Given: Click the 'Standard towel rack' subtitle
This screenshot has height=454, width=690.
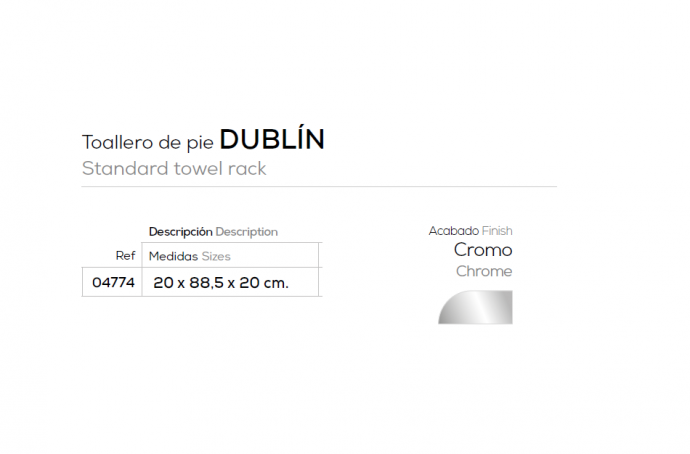Looking at the screenshot, I should click(174, 168).
